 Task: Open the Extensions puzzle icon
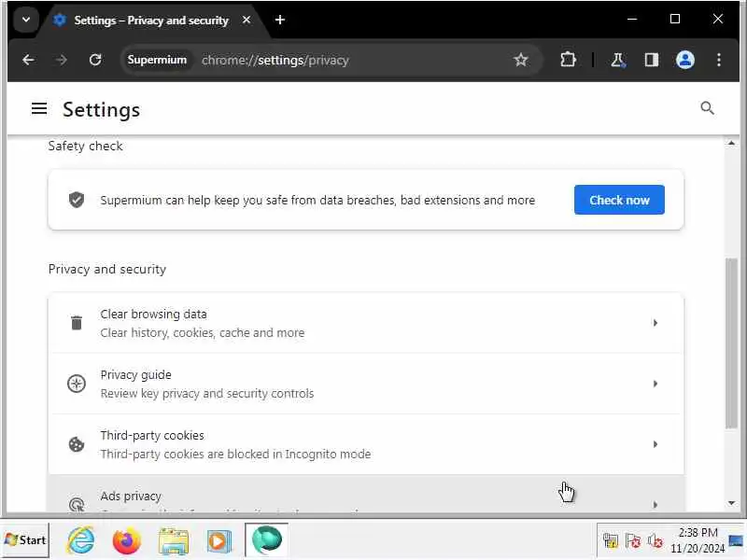(568, 60)
